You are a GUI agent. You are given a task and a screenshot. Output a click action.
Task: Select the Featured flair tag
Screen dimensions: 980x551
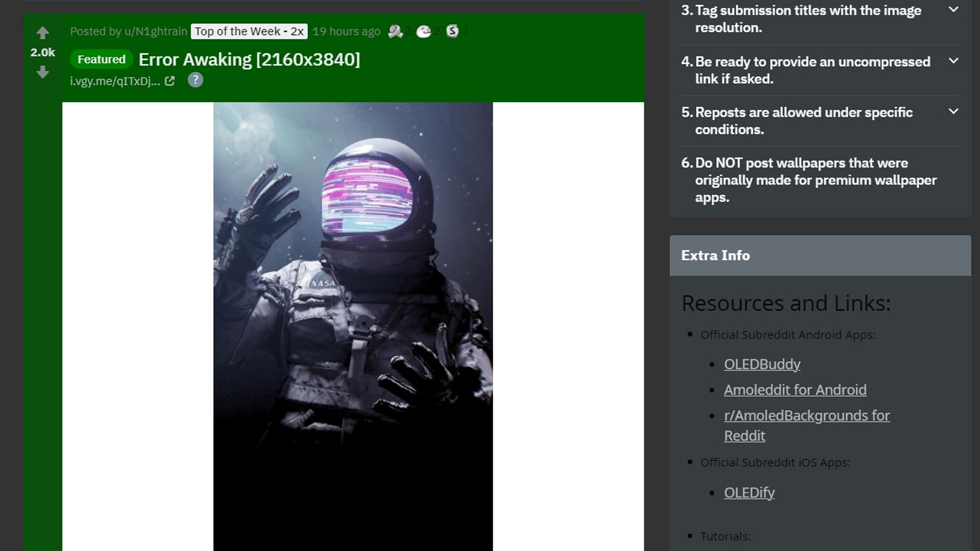click(101, 59)
